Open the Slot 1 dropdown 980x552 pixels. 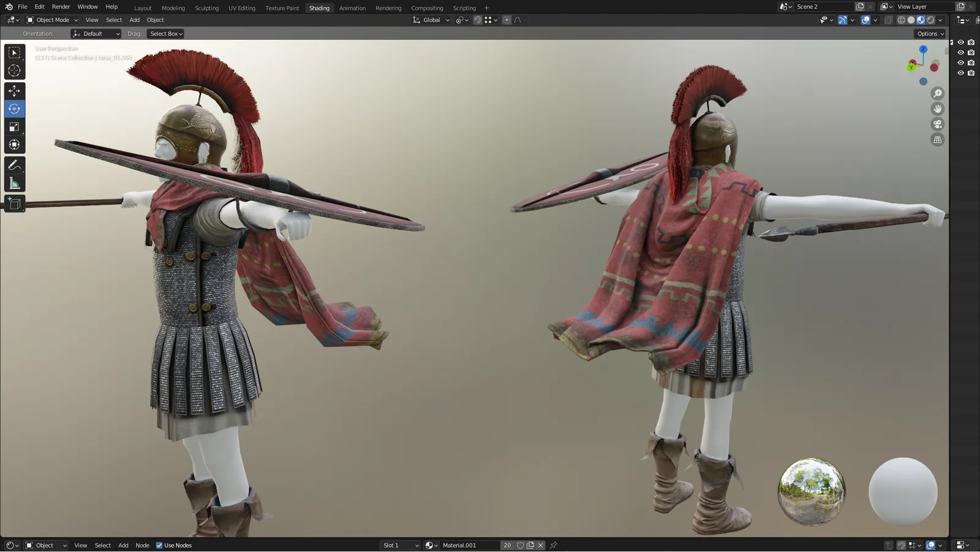pos(401,545)
